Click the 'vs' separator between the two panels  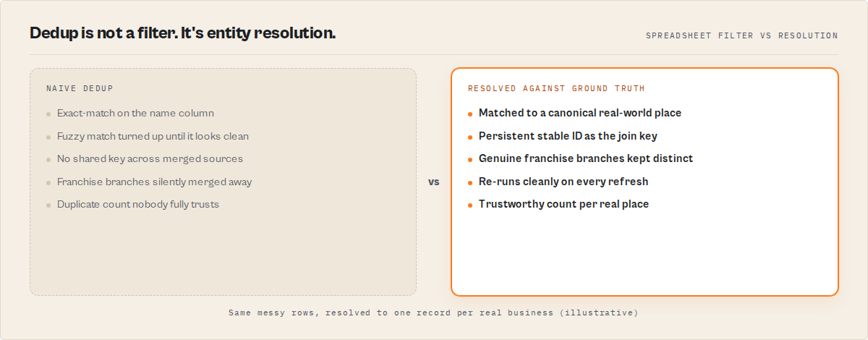[433, 182]
